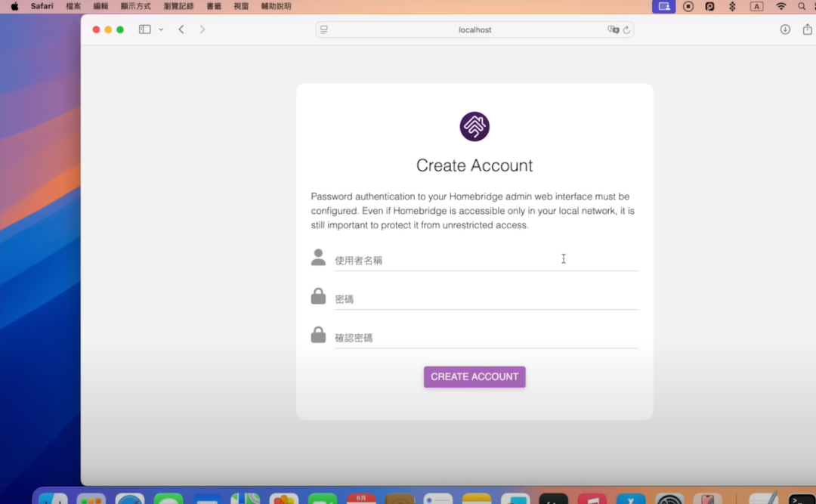Open the 視窗 menu

241,6
